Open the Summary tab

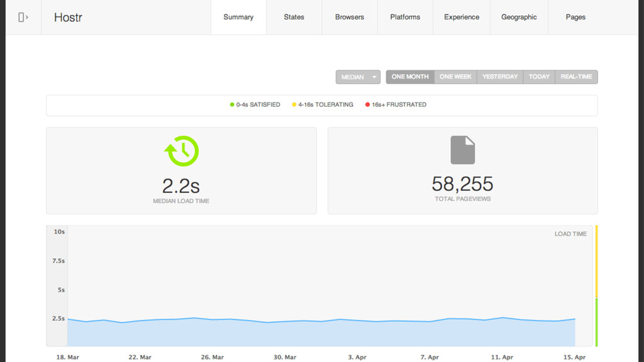coord(238,17)
